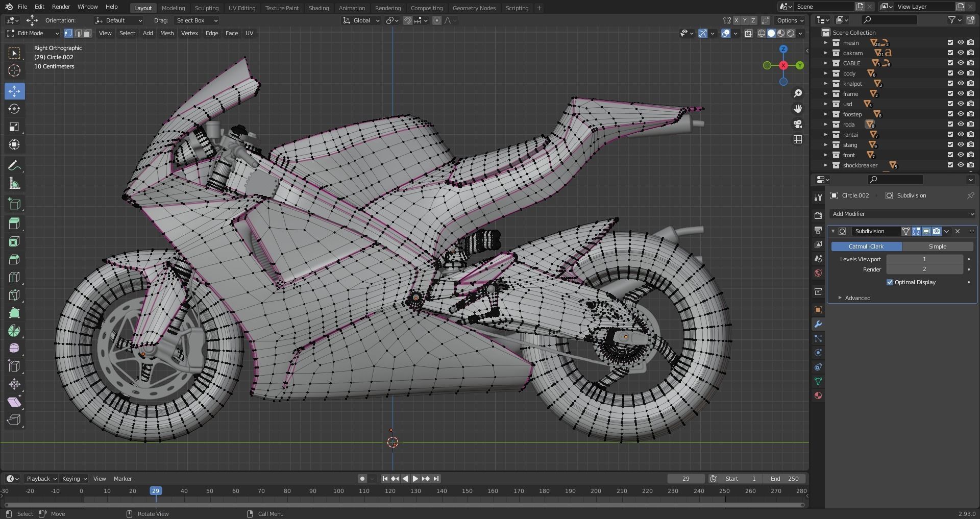Screen dimensions: 980x519
Task: Switch to edge select mode
Action: [x=78, y=33]
